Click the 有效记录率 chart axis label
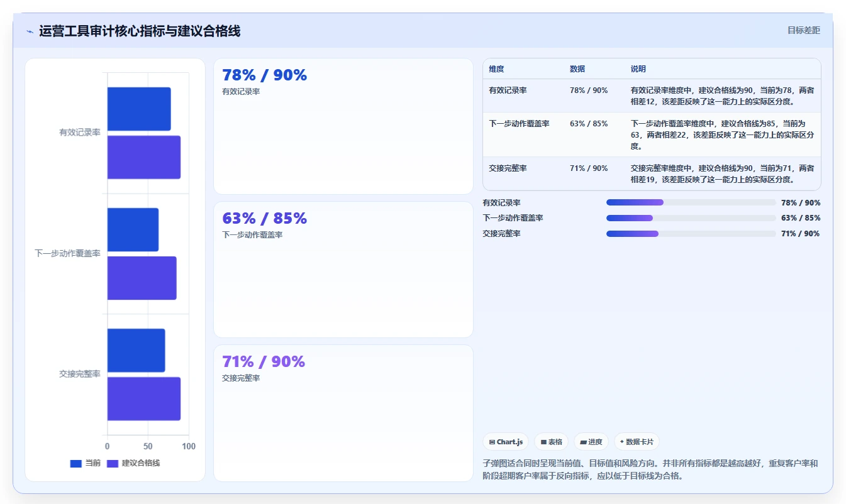 [x=80, y=133]
